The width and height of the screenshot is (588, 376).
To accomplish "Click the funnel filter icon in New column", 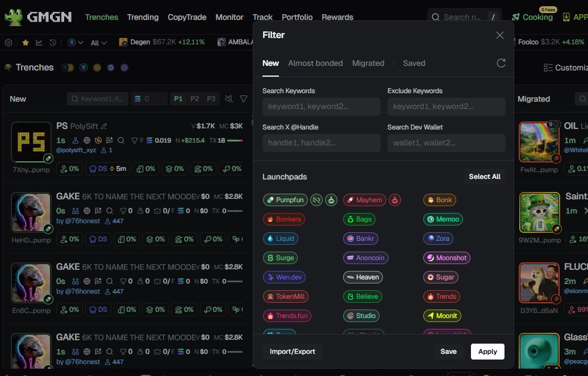I will pyautogui.click(x=244, y=99).
